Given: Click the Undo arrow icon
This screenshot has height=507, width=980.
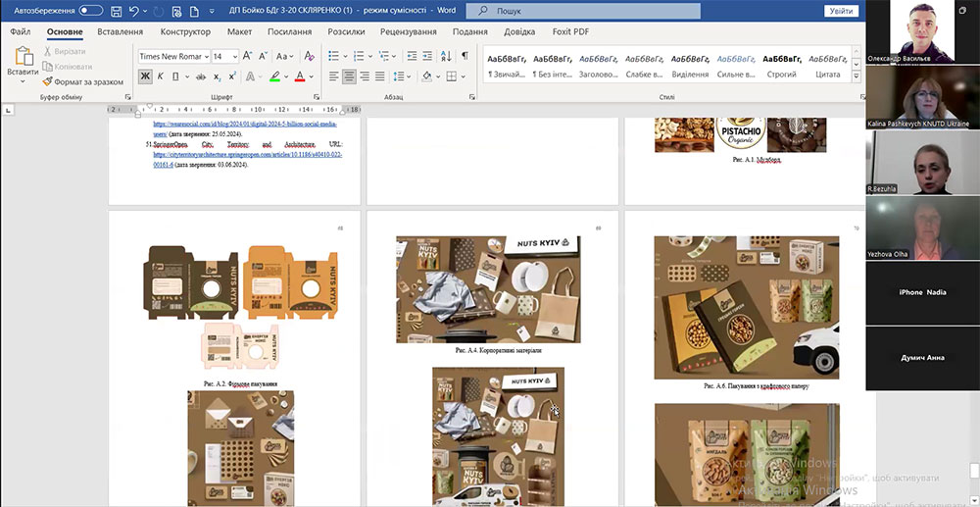Looking at the screenshot, I should [x=134, y=11].
